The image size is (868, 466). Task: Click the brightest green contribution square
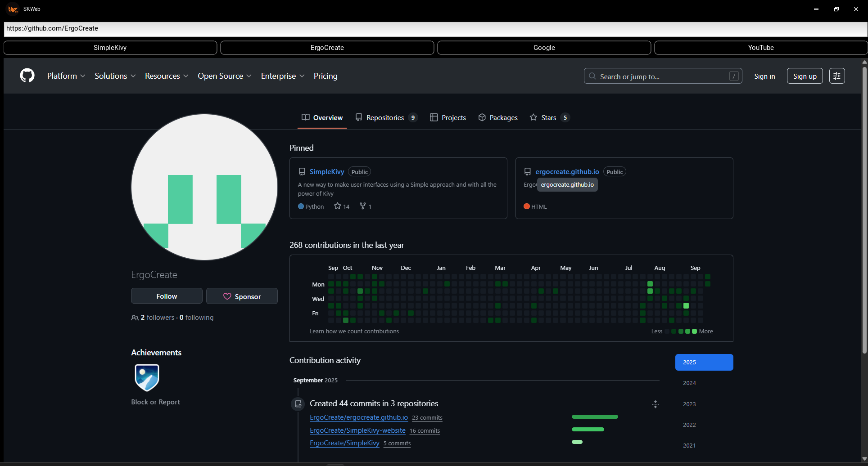686,306
